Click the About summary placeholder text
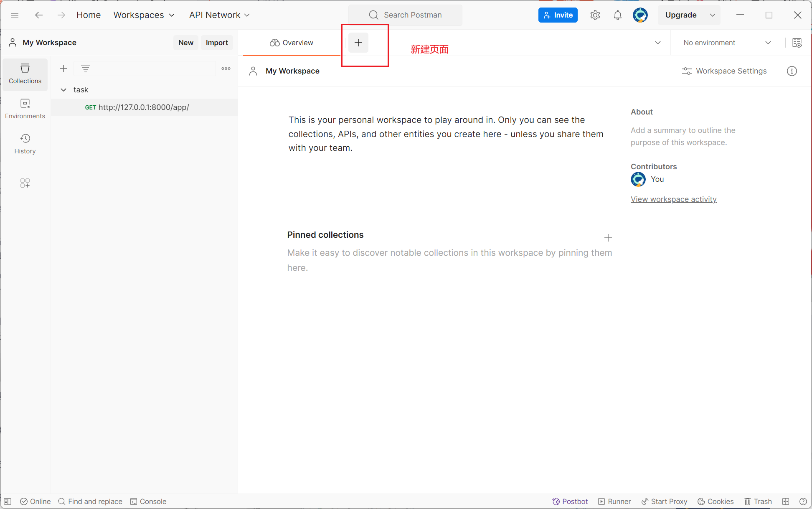Screen dimensions: 812x509 point(683,136)
